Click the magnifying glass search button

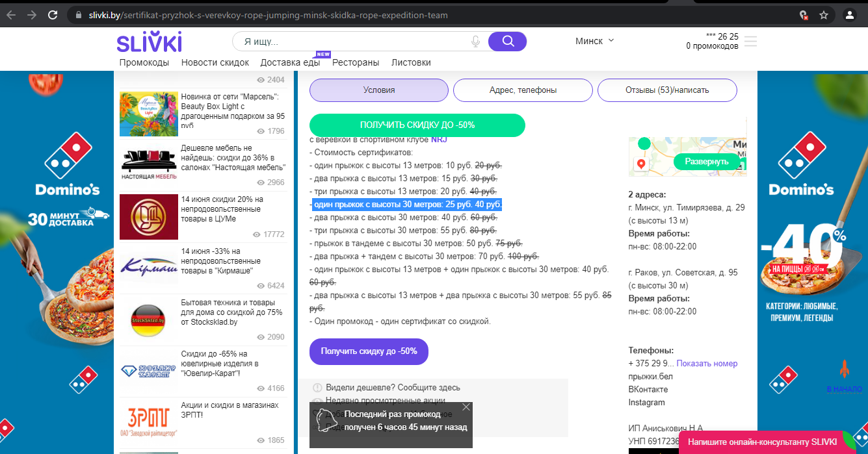507,42
